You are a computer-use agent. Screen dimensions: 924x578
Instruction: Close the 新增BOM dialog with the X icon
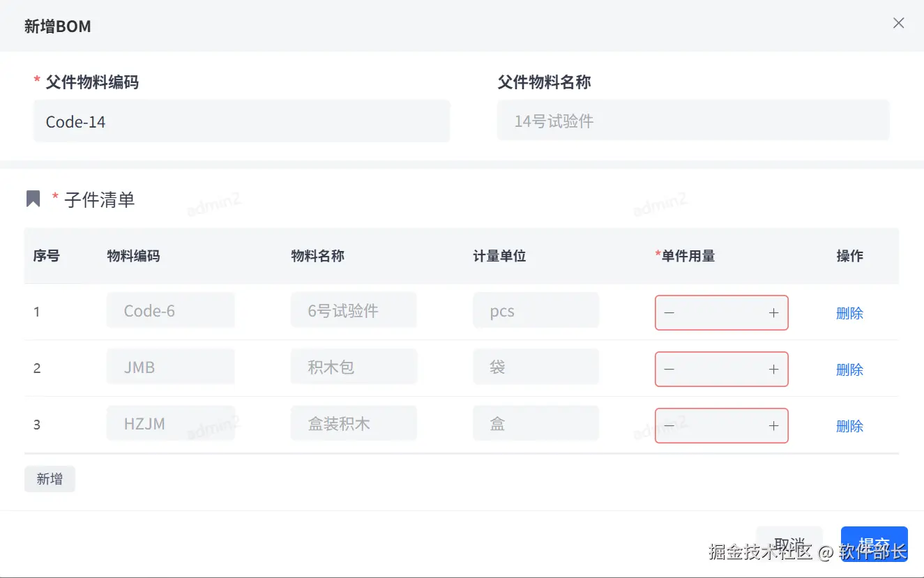pyautogui.click(x=898, y=23)
